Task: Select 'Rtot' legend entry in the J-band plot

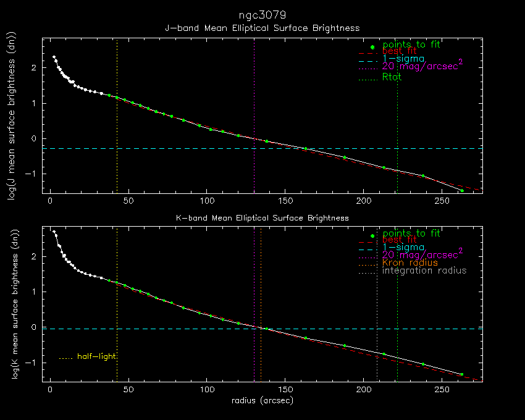Action: [x=392, y=77]
